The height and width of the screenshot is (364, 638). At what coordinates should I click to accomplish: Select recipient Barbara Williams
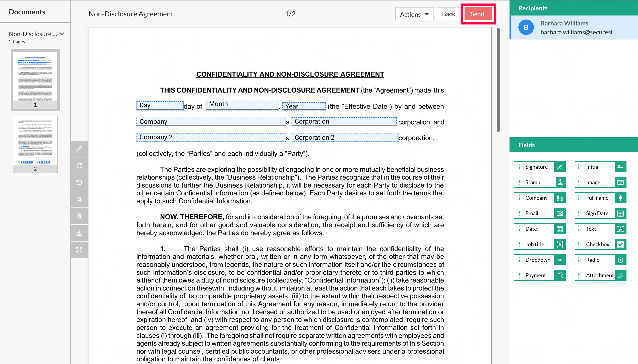(574, 27)
